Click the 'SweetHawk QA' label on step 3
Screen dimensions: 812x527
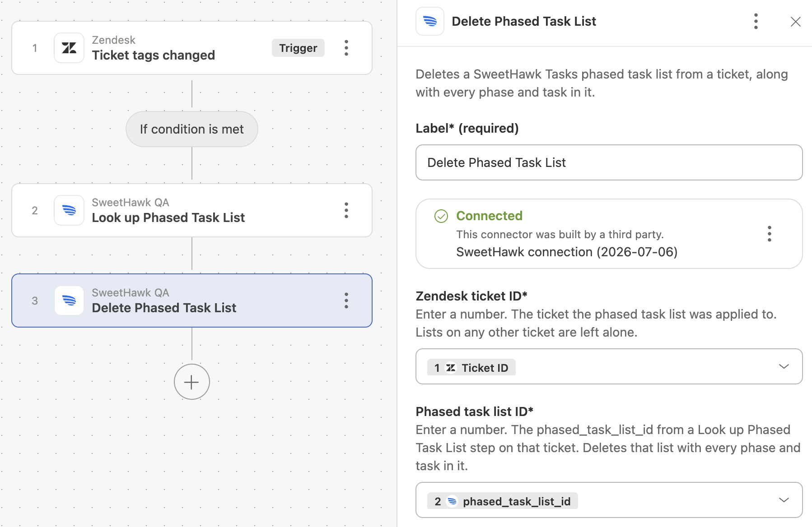(x=131, y=293)
